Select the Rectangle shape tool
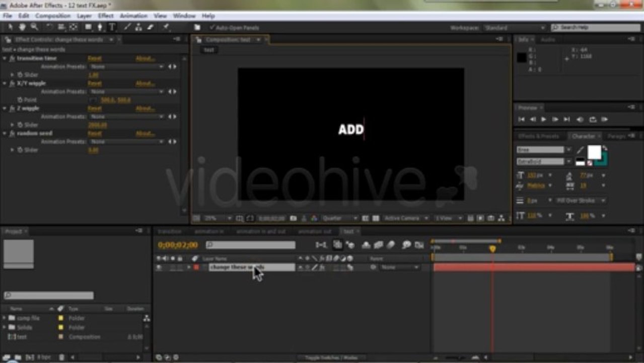This screenshot has width=644, height=363. pyautogui.click(x=88, y=27)
